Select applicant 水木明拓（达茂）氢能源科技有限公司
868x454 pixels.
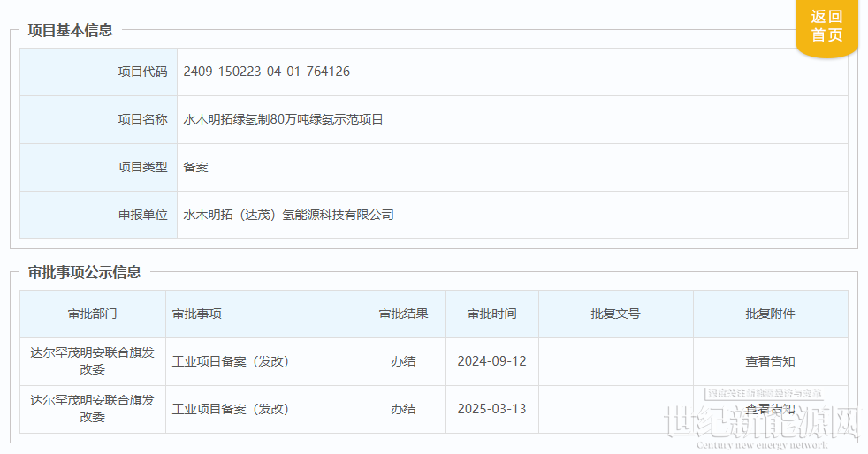[x=288, y=215]
